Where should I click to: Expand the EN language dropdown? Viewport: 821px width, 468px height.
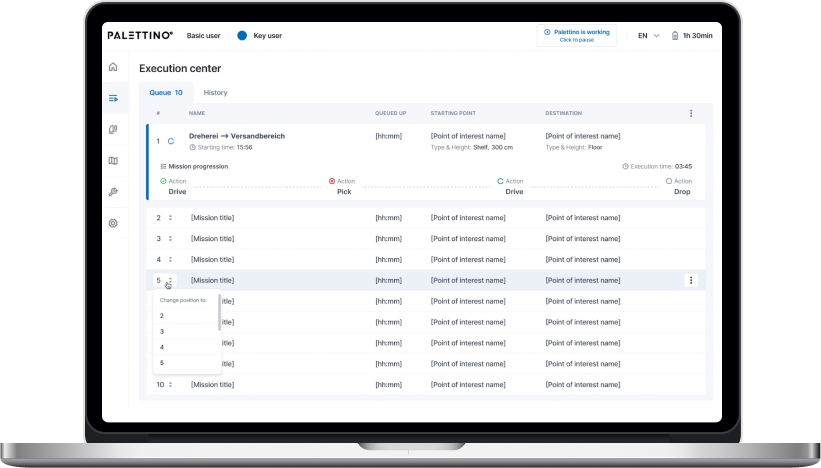[x=648, y=36]
